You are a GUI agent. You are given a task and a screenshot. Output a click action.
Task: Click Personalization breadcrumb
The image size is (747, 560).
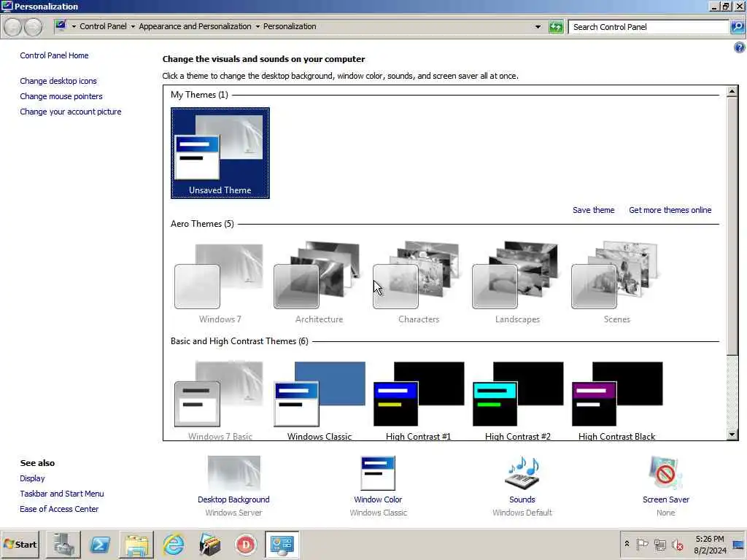pyautogui.click(x=290, y=26)
